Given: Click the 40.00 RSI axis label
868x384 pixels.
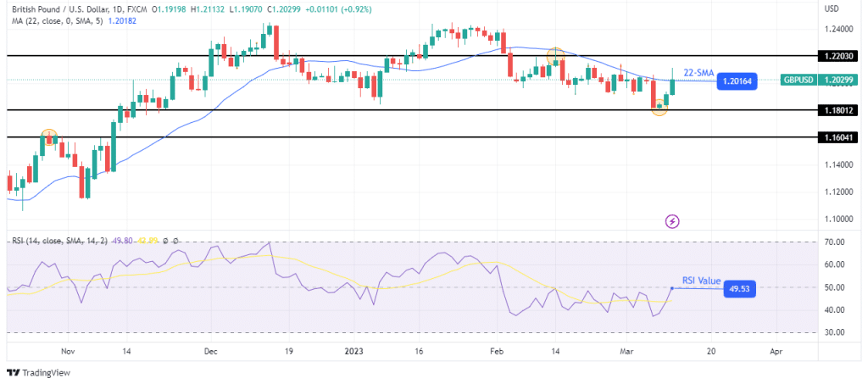Looking at the screenshot, I should click(x=834, y=310).
